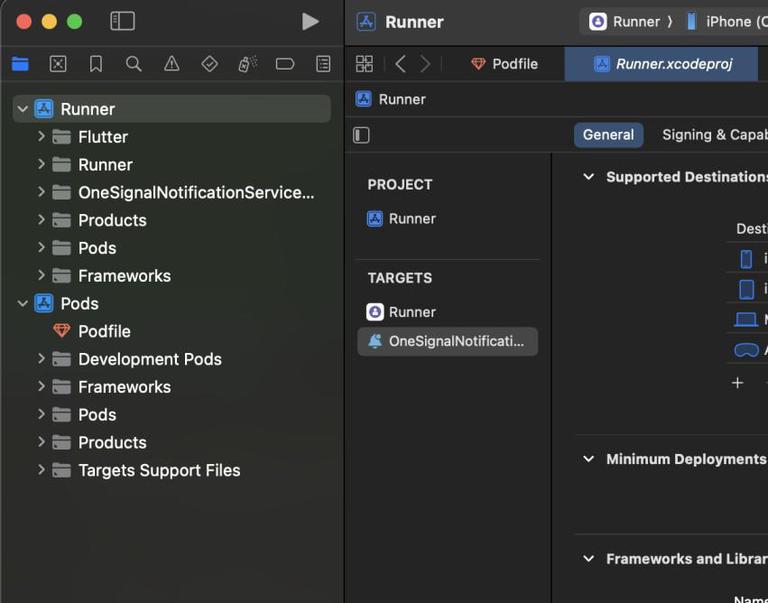Open the related items grid menu
Viewport: 768px width, 603px height.
click(x=364, y=64)
